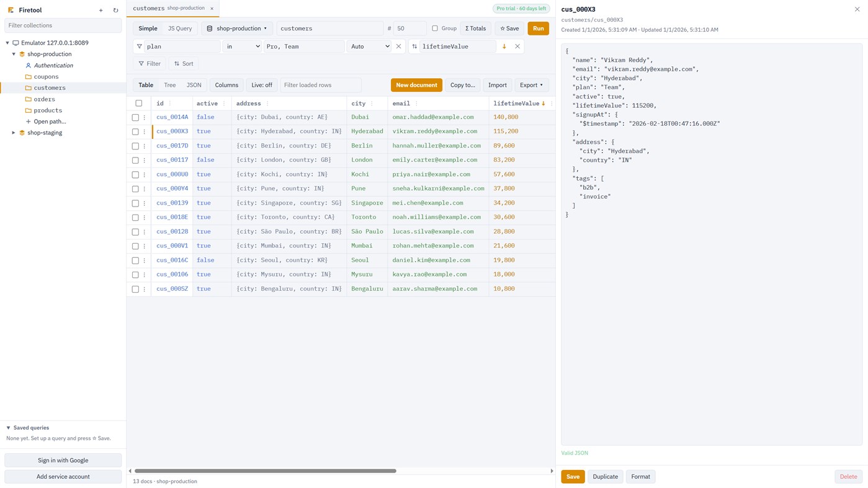This screenshot has height=488, width=868.
Task: Open row menu for cus_0017D
Action: 145,146
